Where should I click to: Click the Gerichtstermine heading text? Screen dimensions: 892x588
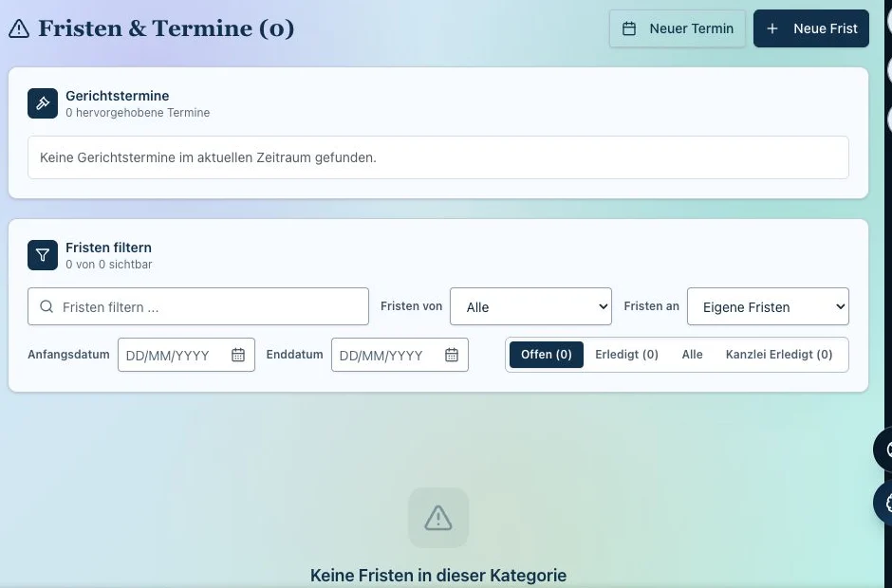117,96
